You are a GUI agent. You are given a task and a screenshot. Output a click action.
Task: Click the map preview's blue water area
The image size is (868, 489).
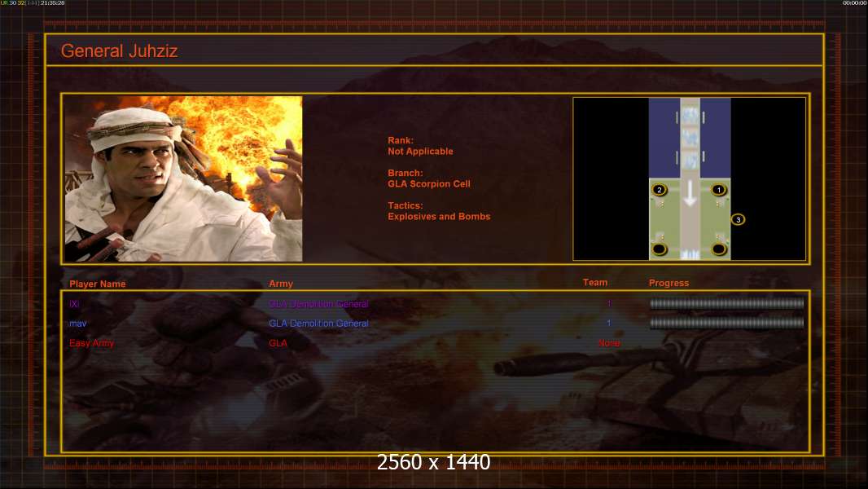pyautogui.click(x=664, y=138)
